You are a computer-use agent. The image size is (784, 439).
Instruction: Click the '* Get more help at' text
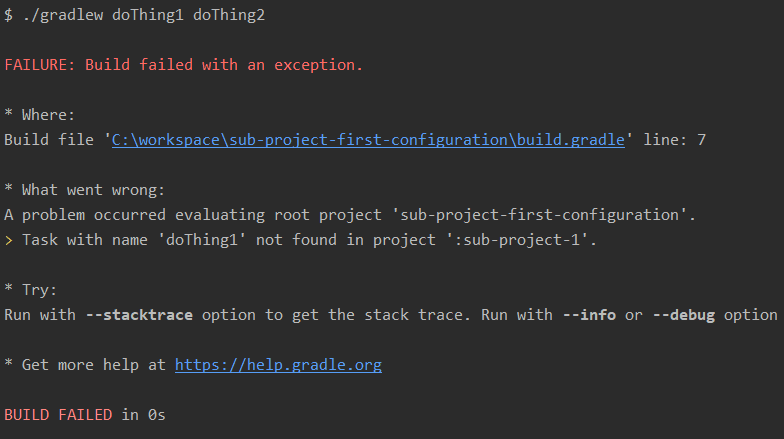point(84,365)
